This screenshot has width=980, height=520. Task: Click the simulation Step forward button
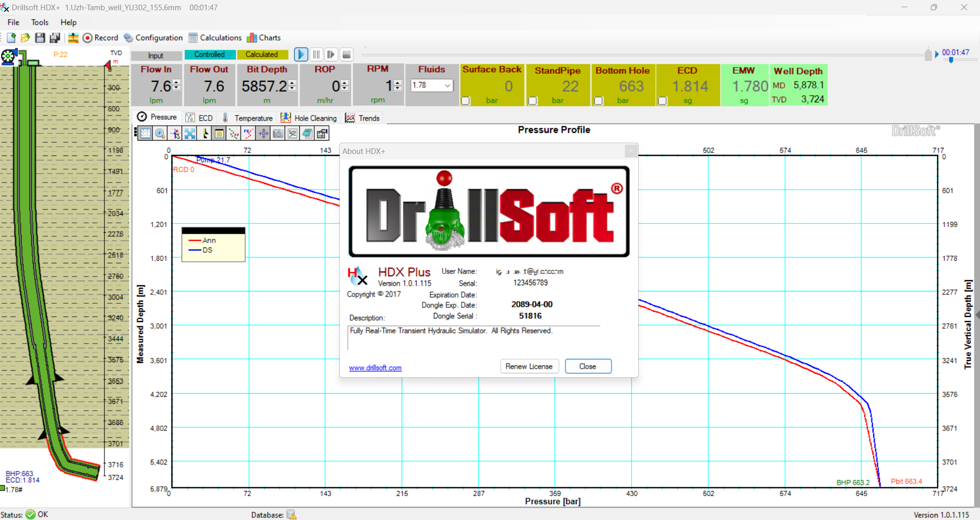click(331, 54)
